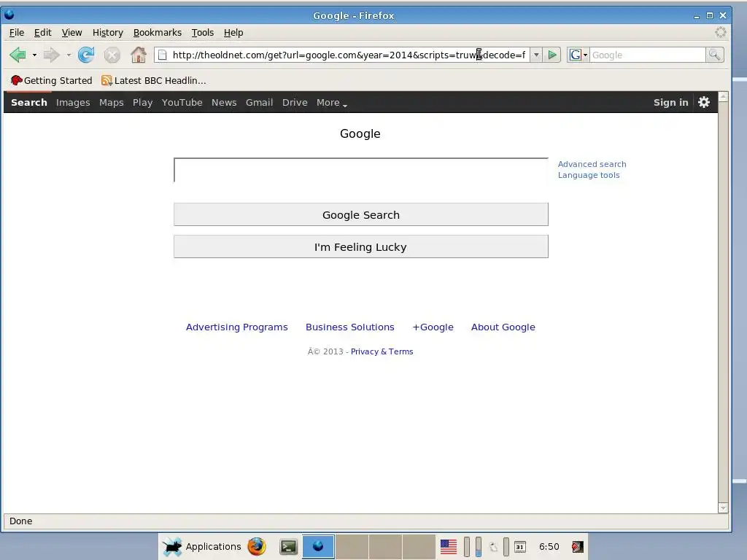747x560 pixels.
Task: Expand the URL bar history dropdown
Action: [x=536, y=55]
